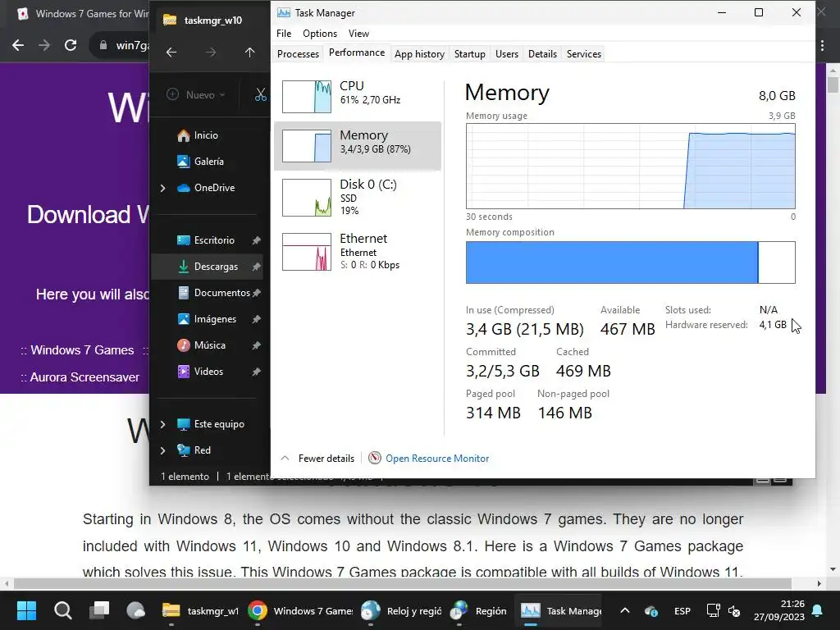
Task: Open Ethernet performance view
Action: point(358,251)
